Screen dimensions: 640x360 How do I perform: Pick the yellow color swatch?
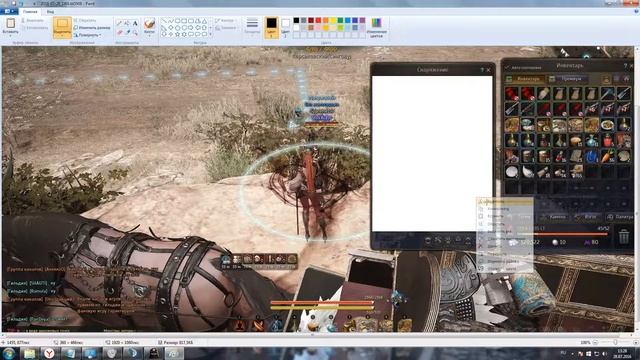point(333,20)
